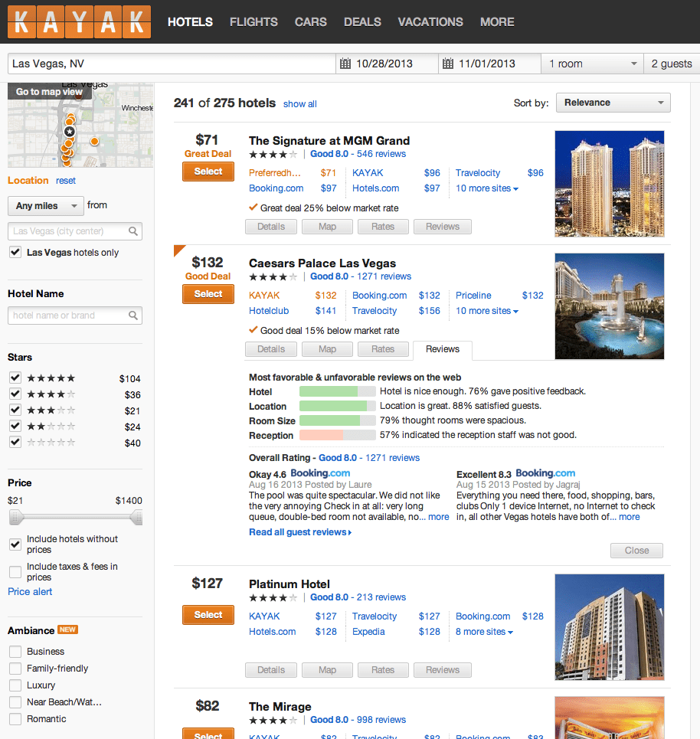Click 546 reviews for The Signature
Image resolution: width=700 pixels, height=739 pixels.
[381, 154]
